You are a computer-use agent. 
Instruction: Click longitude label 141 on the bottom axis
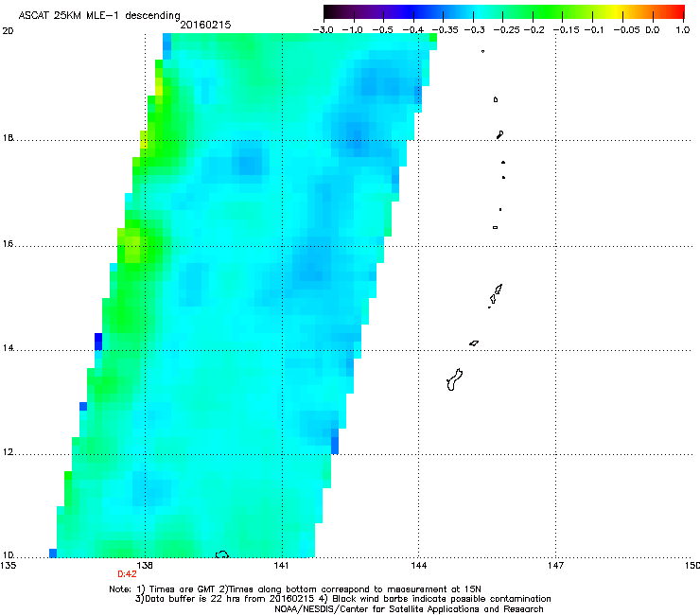point(282,566)
